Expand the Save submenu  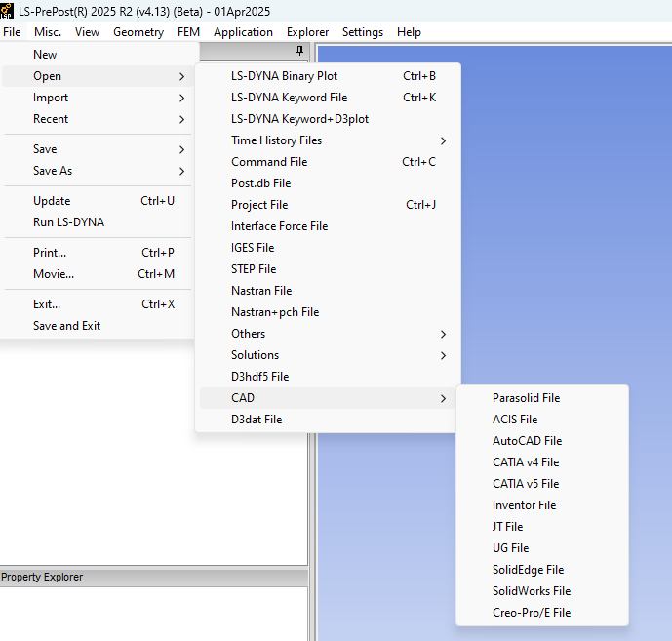[x=98, y=149]
